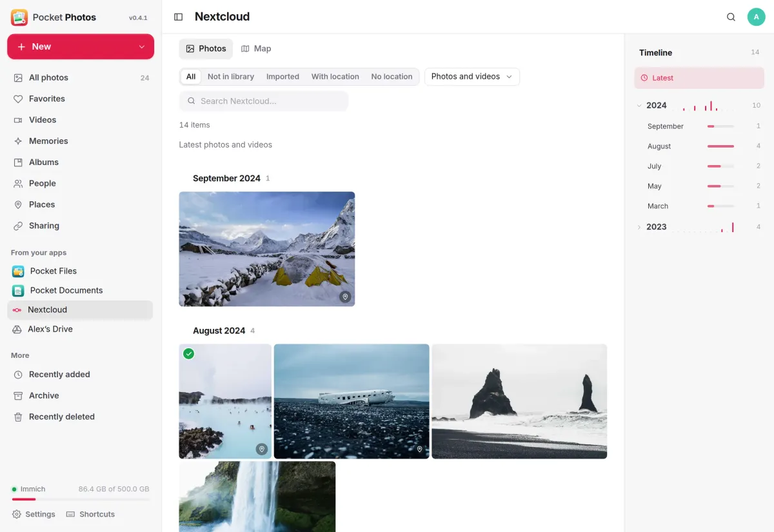The width and height of the screenshot is (774, 532).
Task: Select the Not in library filter
Action: (x=231, y=77)
